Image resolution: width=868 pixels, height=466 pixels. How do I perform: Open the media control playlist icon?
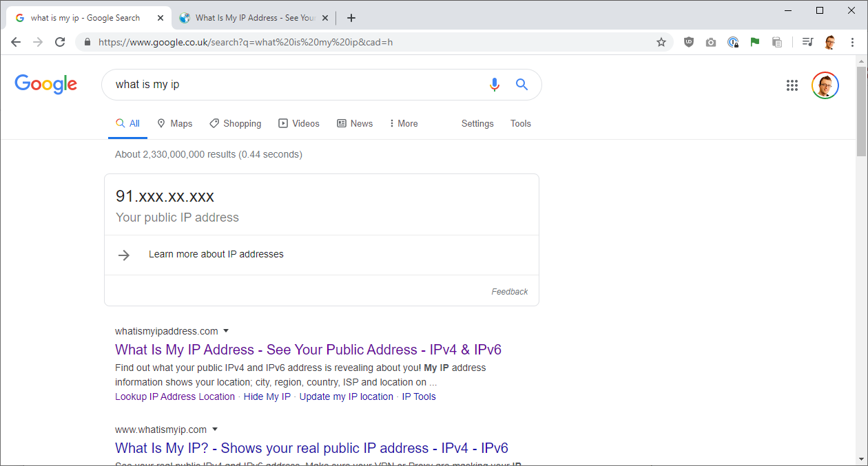click(807, 42)
